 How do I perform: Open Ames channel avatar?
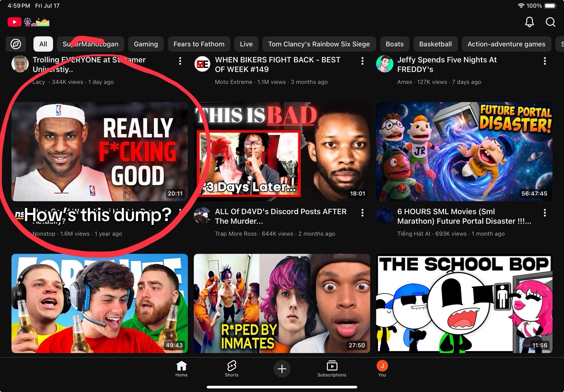[x=385, y=64]
